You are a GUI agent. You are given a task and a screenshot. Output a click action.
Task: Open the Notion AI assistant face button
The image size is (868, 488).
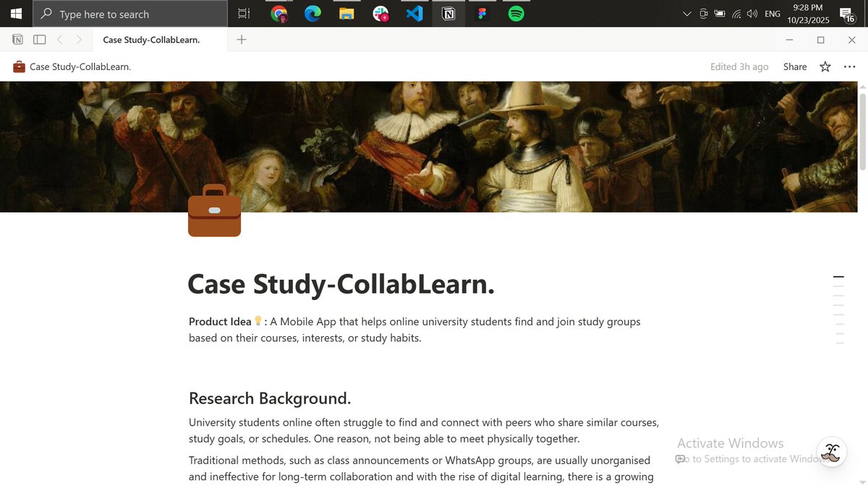(832, 453)
